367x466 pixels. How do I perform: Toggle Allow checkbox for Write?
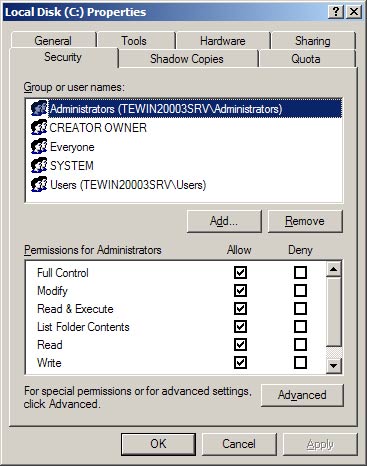[240, 362]
